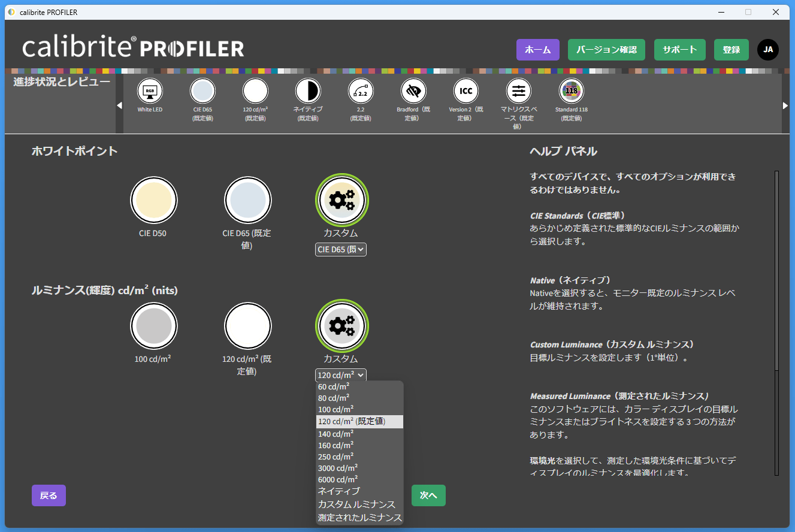Choose ネイティブ in the luminance list
The width and height of the screenshot is (795, 532).
pos(359,491)
